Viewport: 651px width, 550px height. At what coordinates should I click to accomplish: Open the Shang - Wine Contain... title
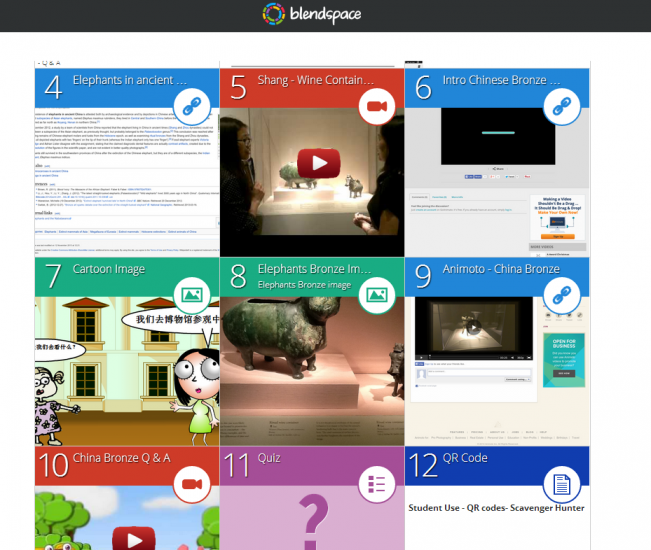tap(316, 80)
